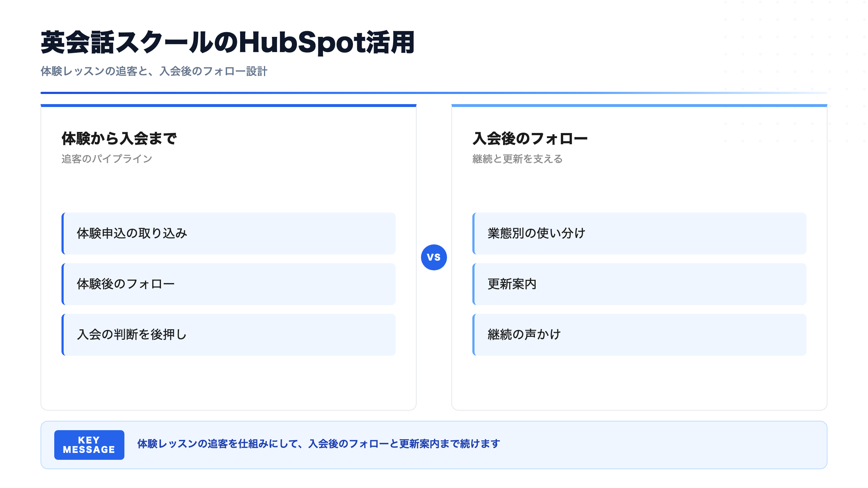Click the item 体験申込の取り込み
The width and height of the screenshot is (868, 488).
(229, 234)
